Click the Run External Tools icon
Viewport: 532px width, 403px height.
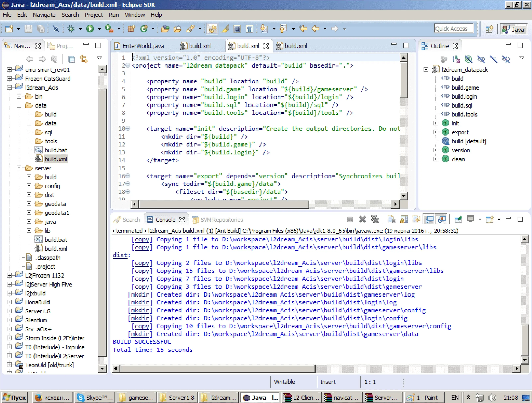(109, 29)
